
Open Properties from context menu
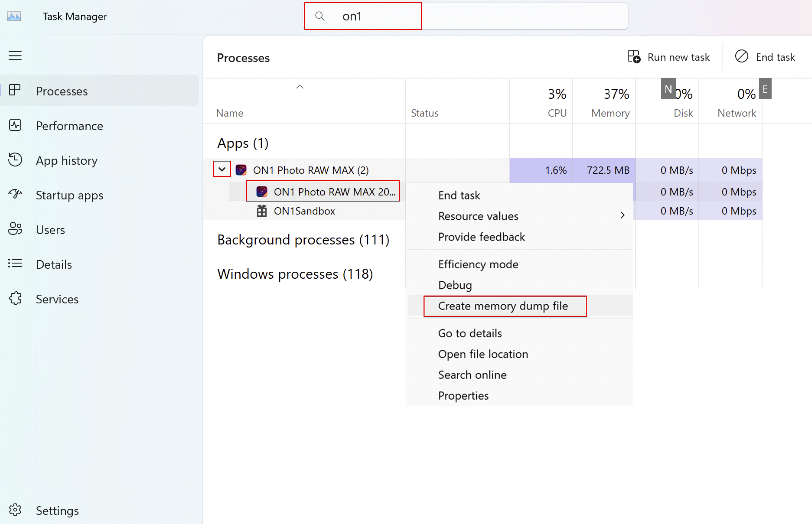click(520, 396)
